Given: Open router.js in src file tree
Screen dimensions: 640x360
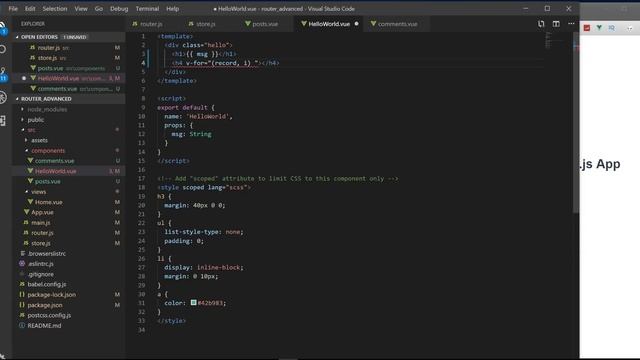Looking at the screenshot, I should point(69,233).
